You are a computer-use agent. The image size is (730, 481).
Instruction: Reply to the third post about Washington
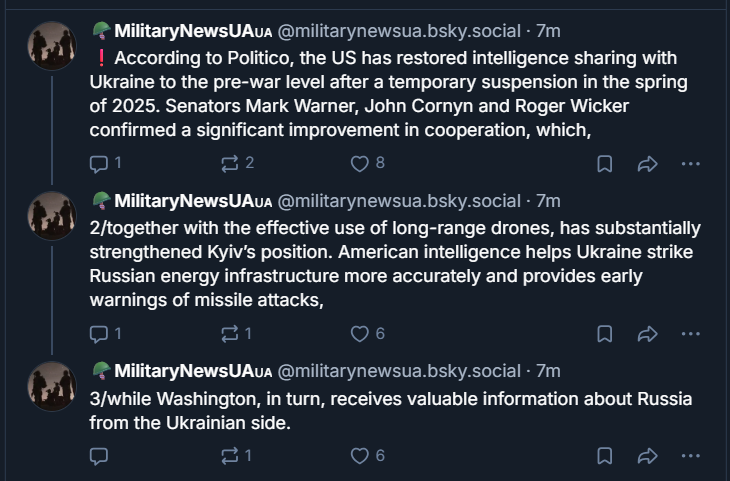99,456
